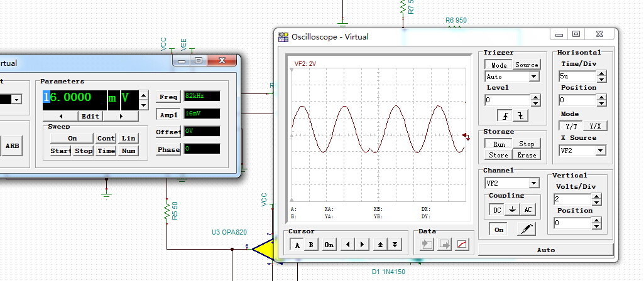
Task: Increase Time/Div value spinner up
Action: tap(601, 74)
